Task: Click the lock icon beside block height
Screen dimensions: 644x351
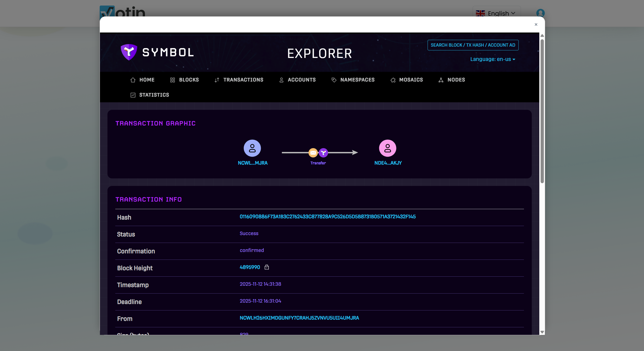Action: (267, 267)
